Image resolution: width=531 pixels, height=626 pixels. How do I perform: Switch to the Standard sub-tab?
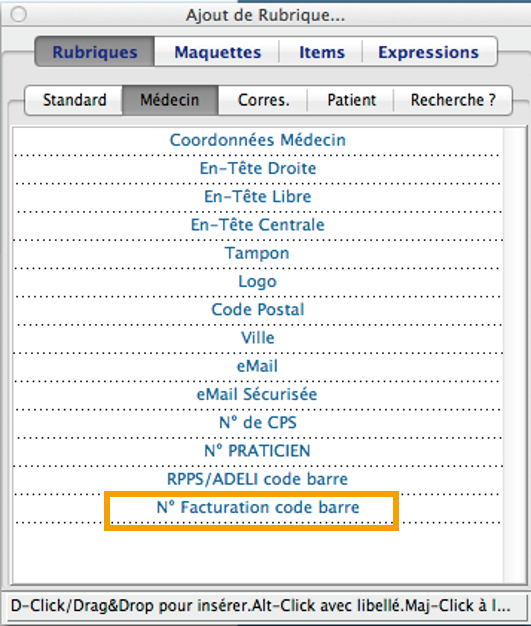pyautogui.click(x=74, y=100)
